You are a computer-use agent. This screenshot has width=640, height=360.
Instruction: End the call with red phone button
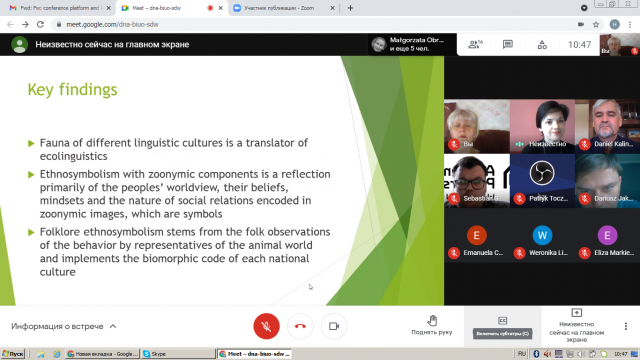click(300, 326)
